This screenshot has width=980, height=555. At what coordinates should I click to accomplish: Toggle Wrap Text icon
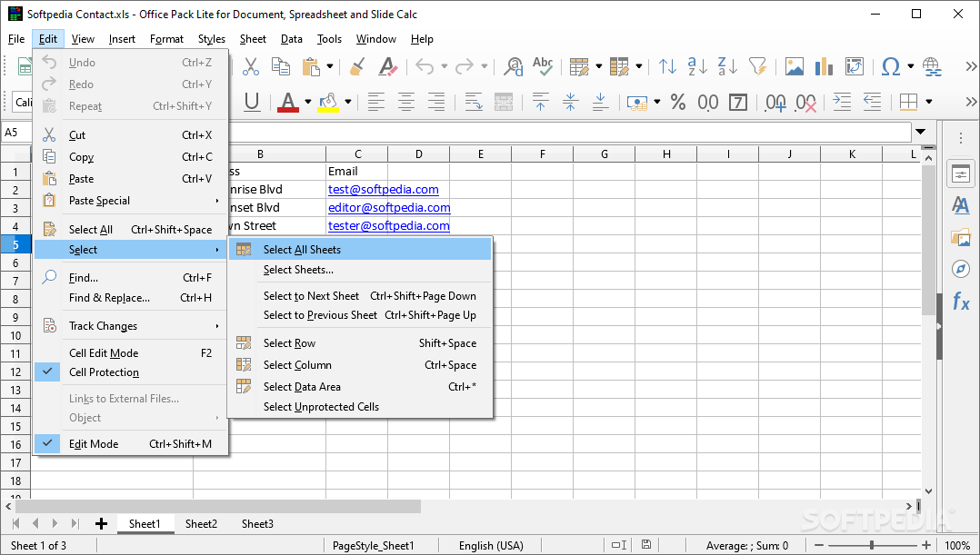473,102
